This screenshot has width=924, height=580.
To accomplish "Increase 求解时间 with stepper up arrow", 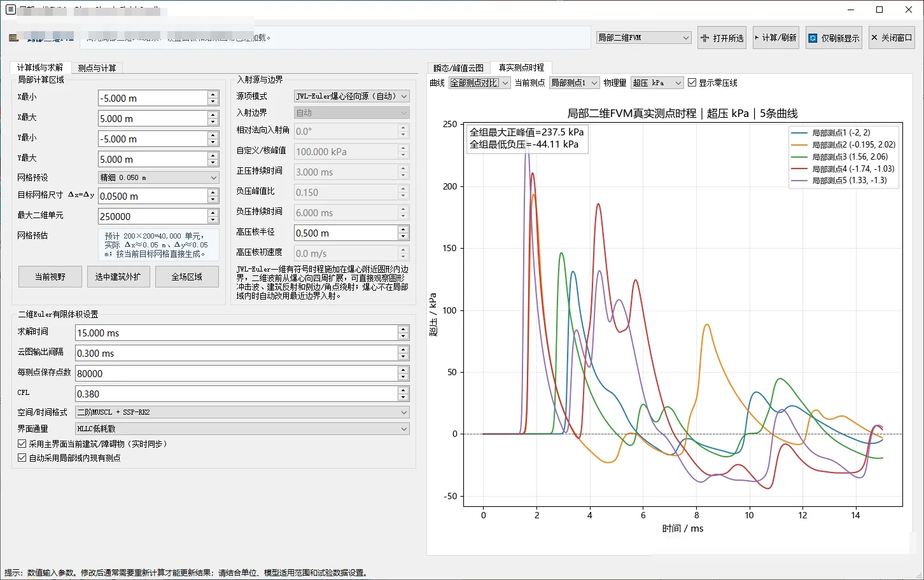I will [x=403, y=329].
